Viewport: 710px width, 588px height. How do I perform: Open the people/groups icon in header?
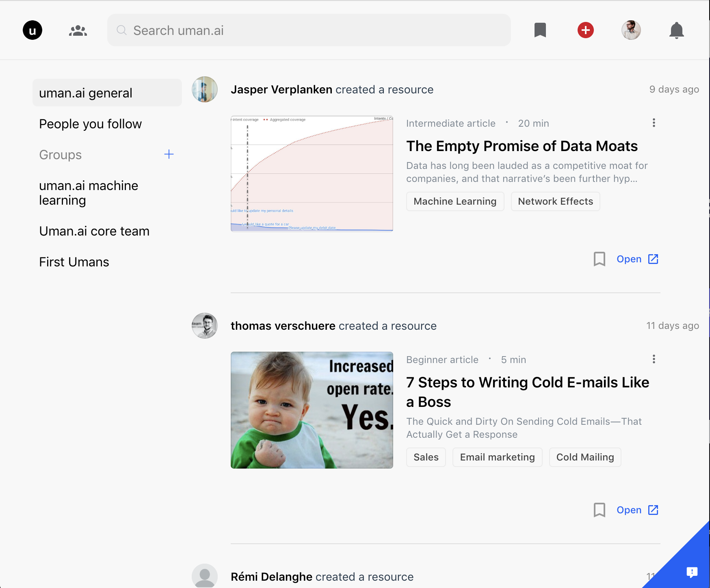(x=78, y=30)
